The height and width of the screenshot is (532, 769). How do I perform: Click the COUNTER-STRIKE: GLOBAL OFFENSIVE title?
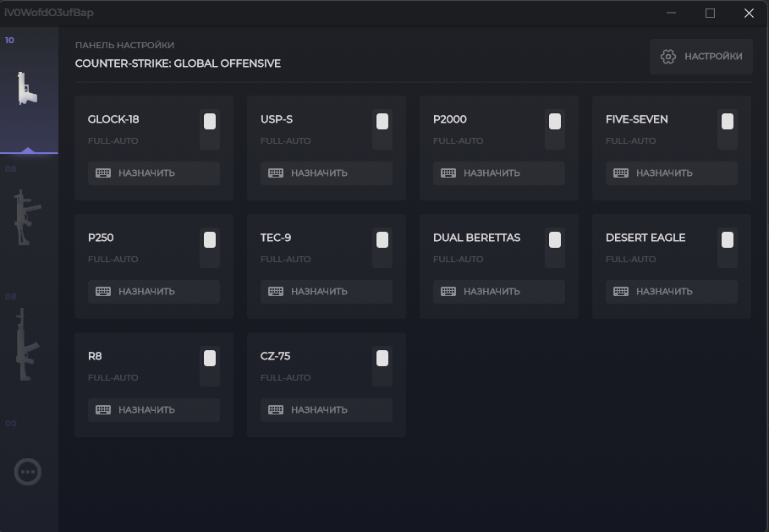pos(178,63)
